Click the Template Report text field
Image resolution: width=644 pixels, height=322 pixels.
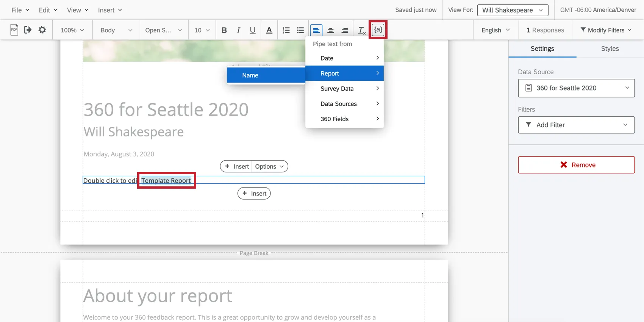(166, 181)
